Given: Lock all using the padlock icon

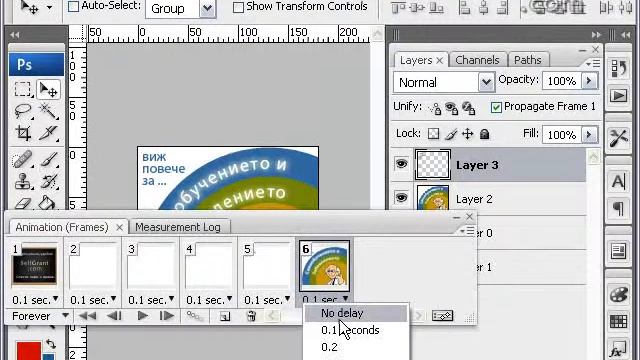Looking at the screenshot, I should pyautogui.click(x=484, y=134).
